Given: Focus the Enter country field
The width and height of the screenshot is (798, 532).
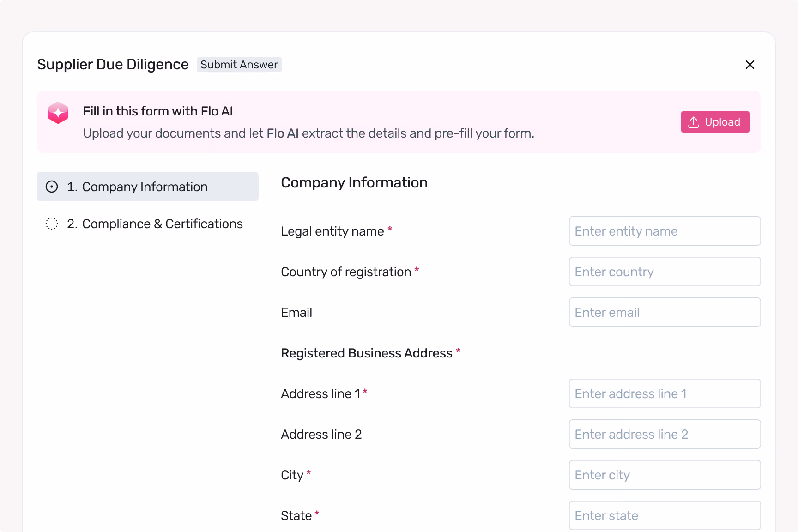Looking at the screenshot, I should click(665, 272).
